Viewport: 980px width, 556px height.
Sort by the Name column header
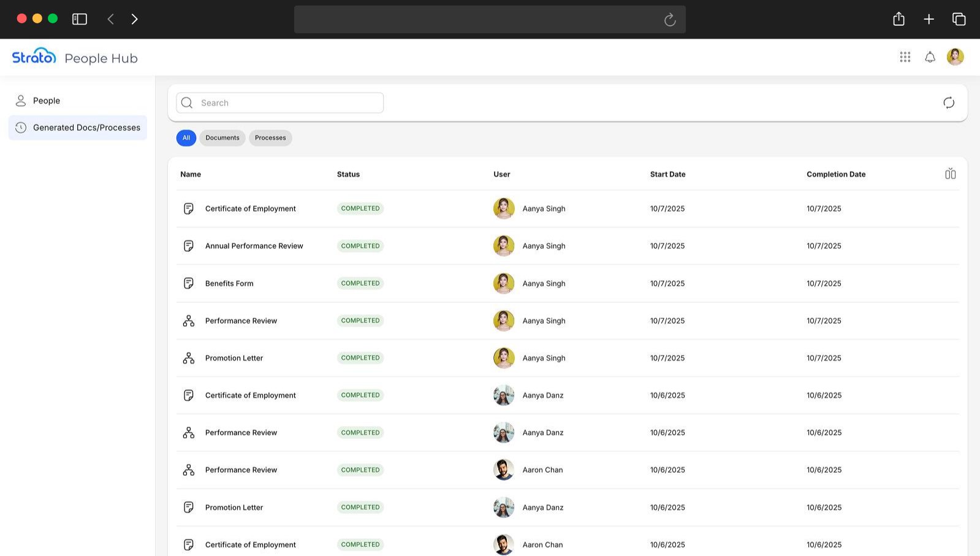click(x=191, y=175)
